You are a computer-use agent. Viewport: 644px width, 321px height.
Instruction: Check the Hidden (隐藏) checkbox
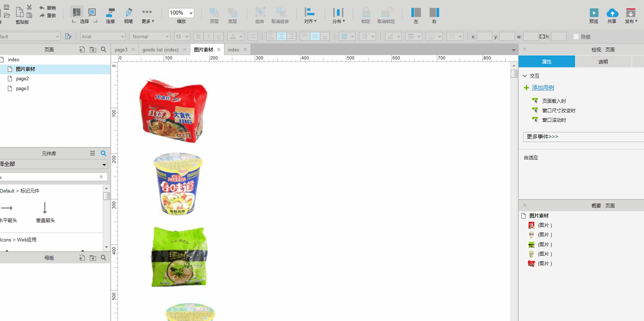point(576,36)
